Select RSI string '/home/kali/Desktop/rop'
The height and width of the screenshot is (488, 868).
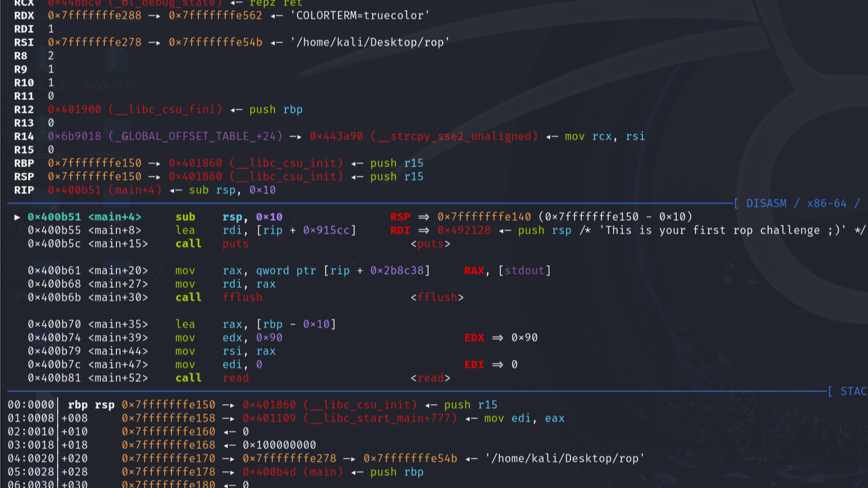[370, 42]
